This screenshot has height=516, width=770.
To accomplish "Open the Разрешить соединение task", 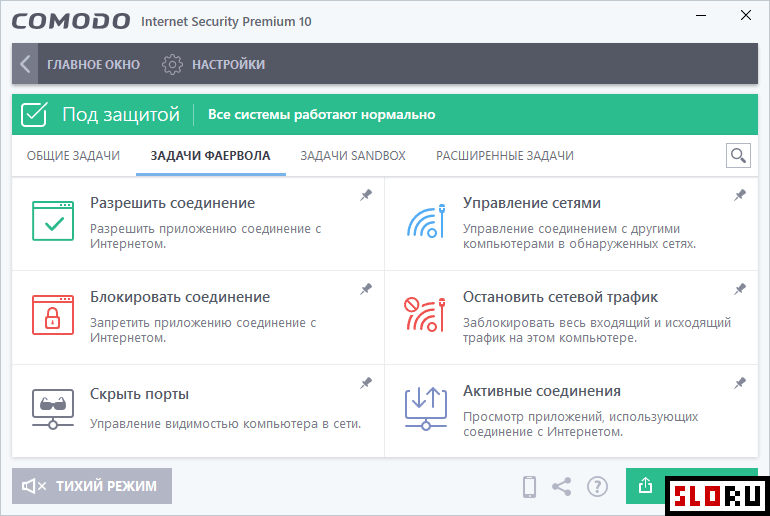I will tap(172, 203).
